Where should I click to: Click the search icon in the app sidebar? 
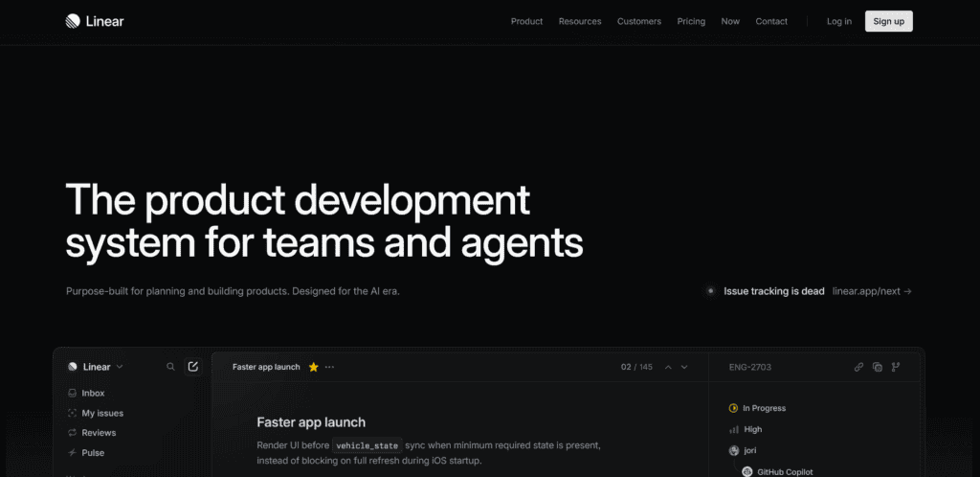(170, 367)
